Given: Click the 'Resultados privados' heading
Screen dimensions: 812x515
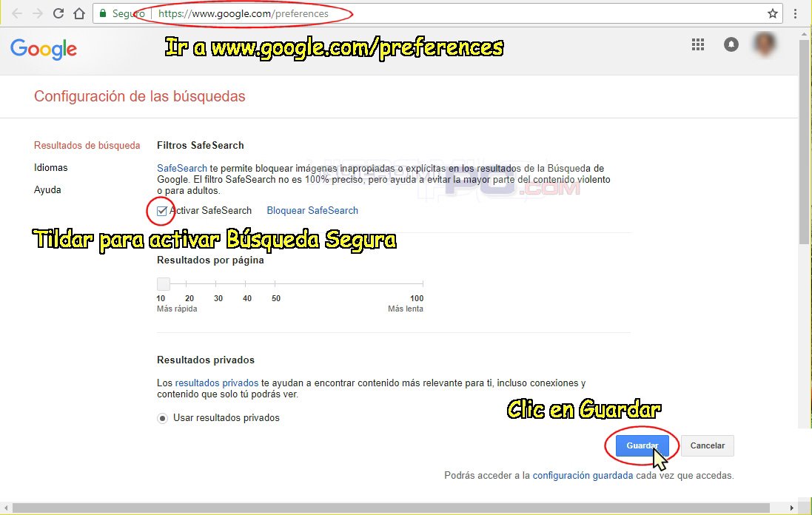Looking at the screenshot, I should point(206,360).
